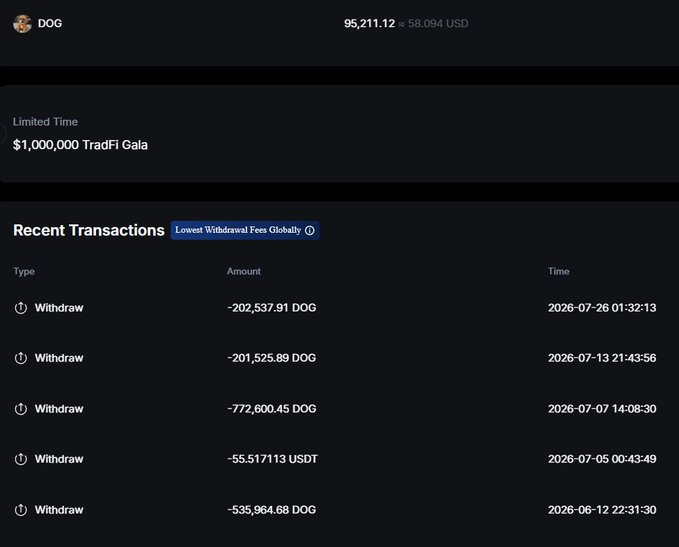Click Withdraw label in the 2026-07-05 row
679x547 pixels.
(59, 459)
